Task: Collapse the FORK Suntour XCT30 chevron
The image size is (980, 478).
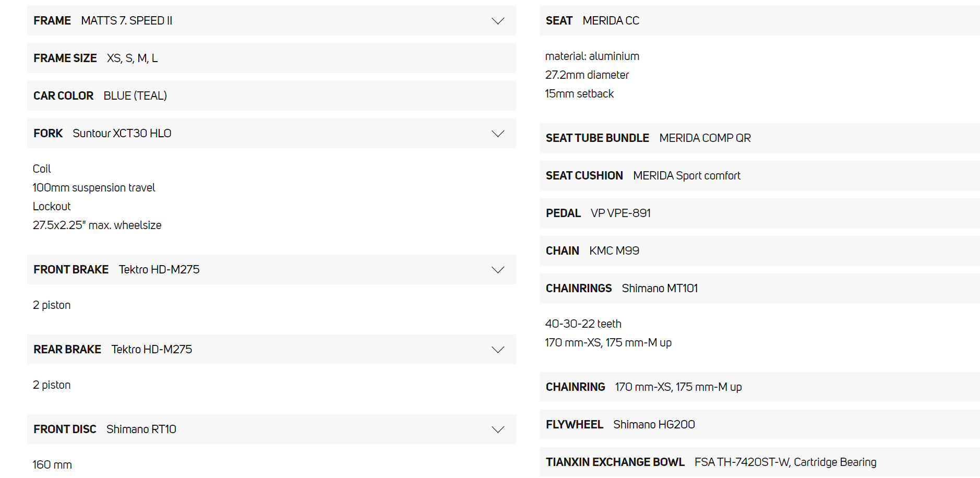Action: pyautogui.click(x=498, y=134)
